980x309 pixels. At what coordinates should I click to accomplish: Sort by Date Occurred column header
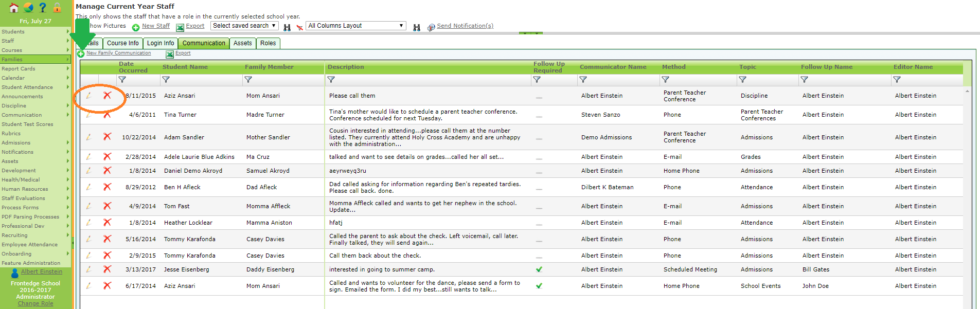(x=133, y=67)
